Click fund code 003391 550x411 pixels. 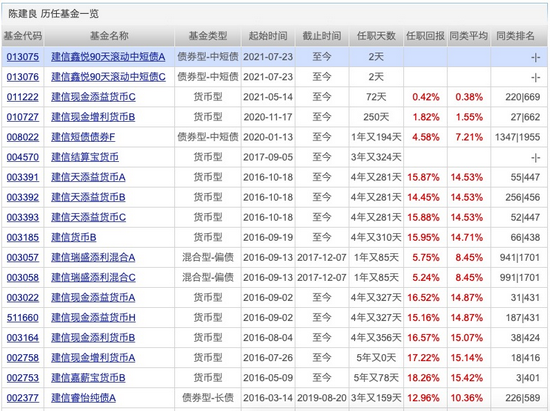pos(22,177)
